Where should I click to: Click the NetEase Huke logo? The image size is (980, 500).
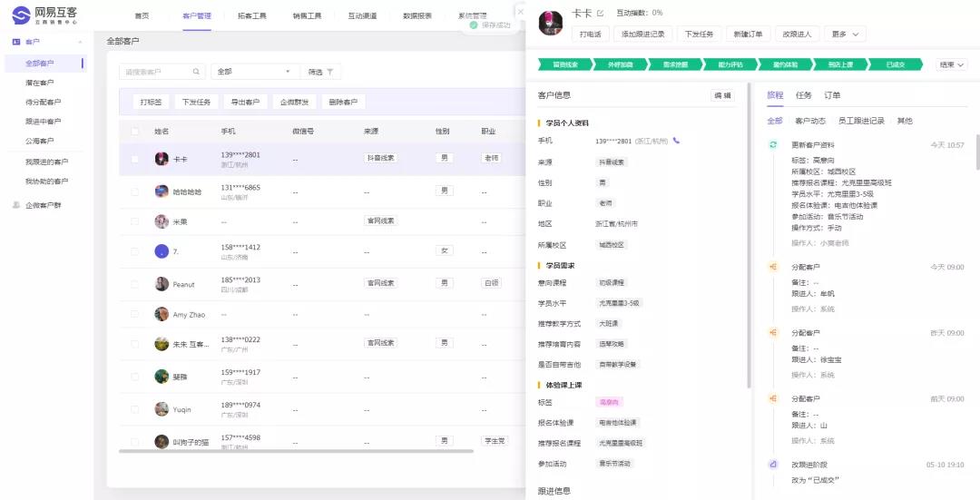[x=45, y=15]
